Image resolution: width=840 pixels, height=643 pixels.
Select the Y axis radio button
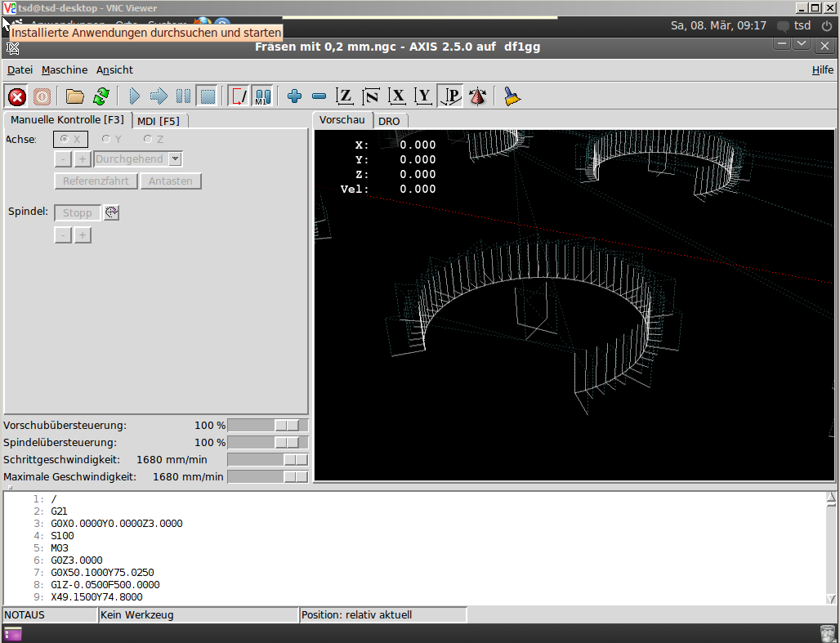111,140
